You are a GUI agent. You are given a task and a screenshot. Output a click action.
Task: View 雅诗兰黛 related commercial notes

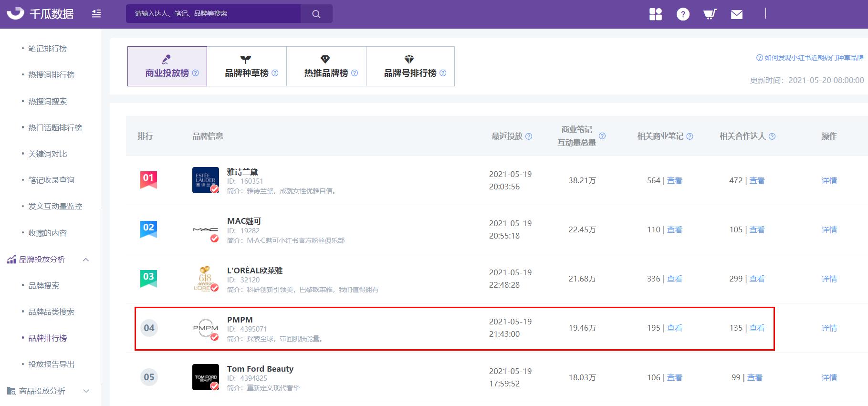point(674,180)
